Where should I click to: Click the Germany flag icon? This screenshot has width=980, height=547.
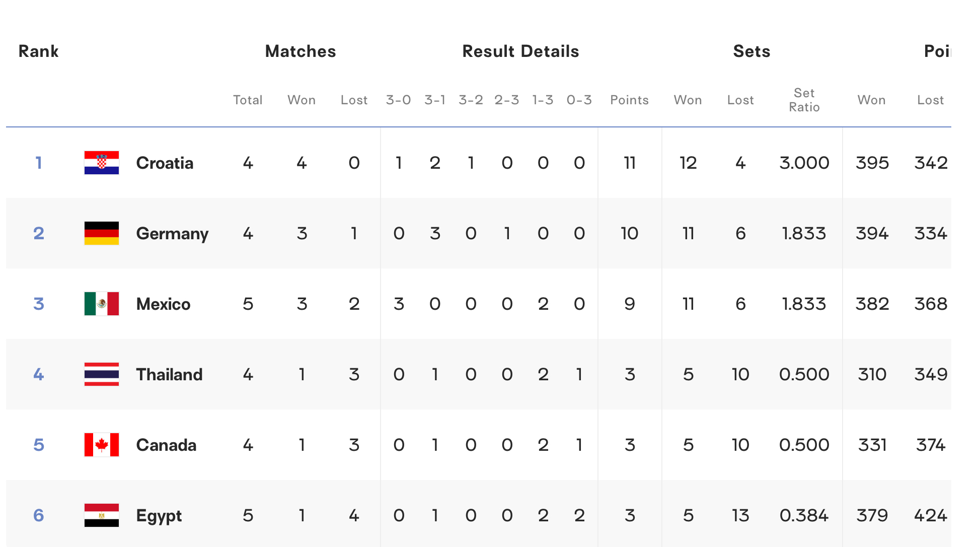(x=102, y=233)
